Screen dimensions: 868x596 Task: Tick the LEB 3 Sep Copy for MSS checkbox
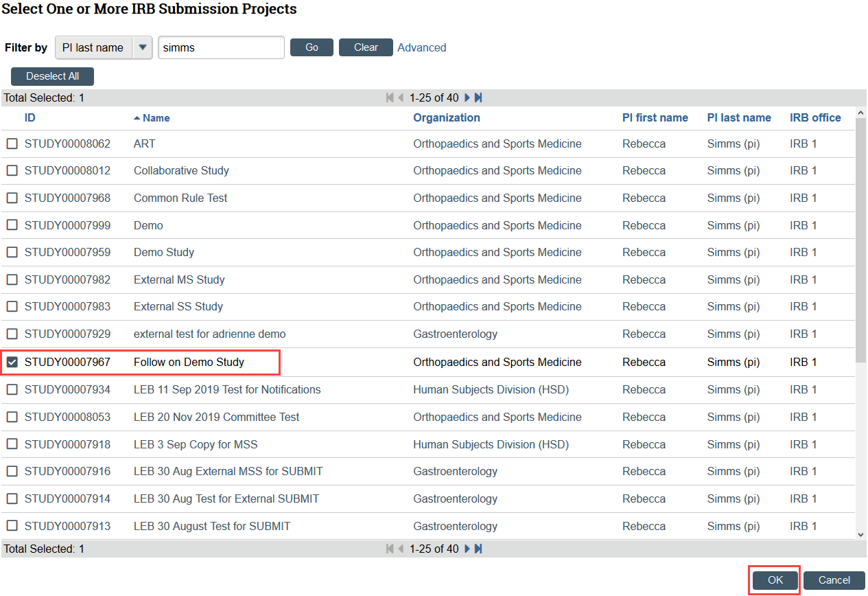tap(12, 444)
